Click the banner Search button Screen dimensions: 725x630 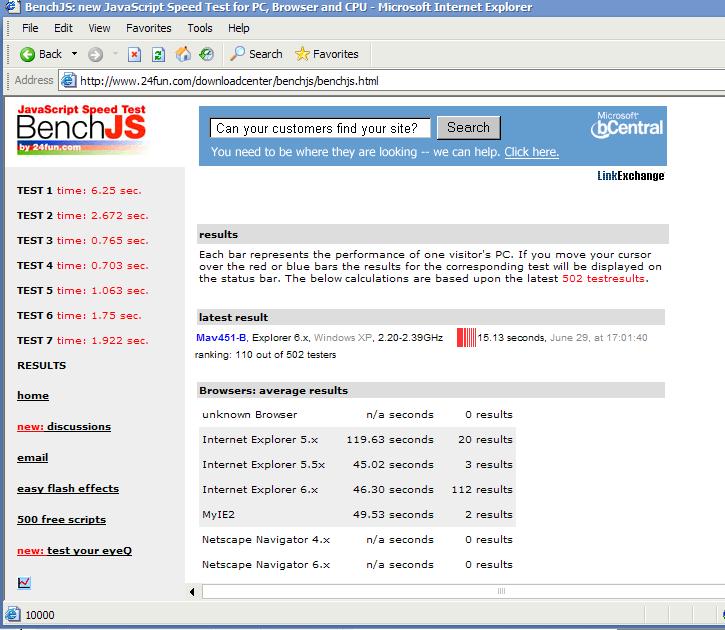[468, 128]
